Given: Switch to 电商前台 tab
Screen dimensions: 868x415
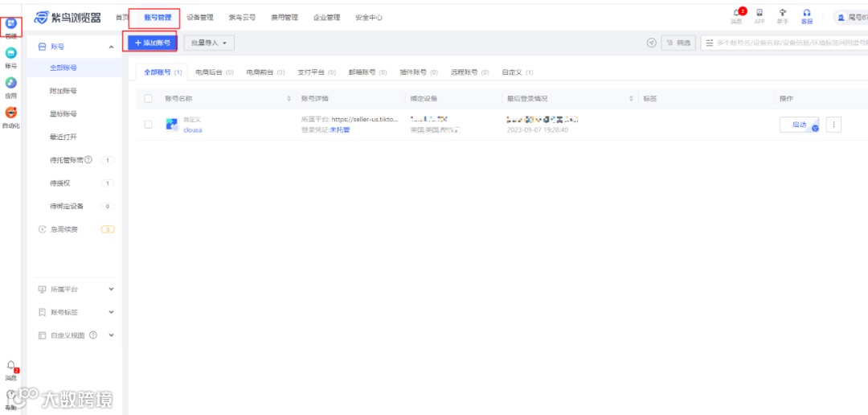Looking at the screenshot, I should pos(266,72).
